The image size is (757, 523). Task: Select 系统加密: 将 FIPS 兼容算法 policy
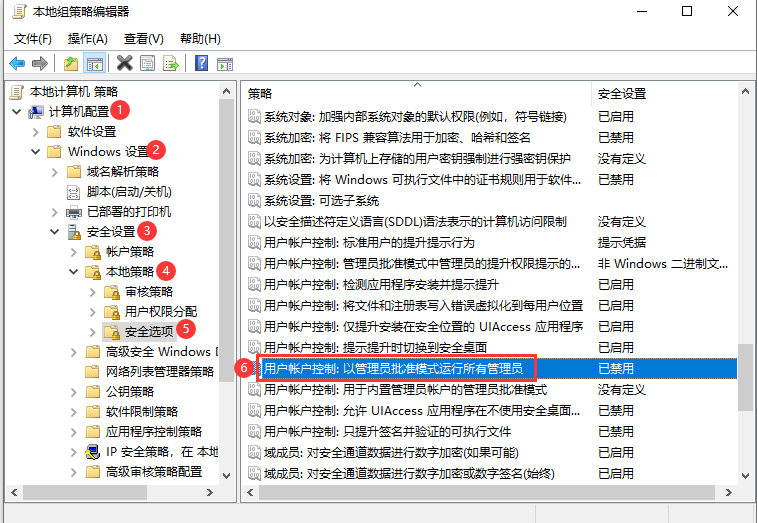[x=397, y=138]
